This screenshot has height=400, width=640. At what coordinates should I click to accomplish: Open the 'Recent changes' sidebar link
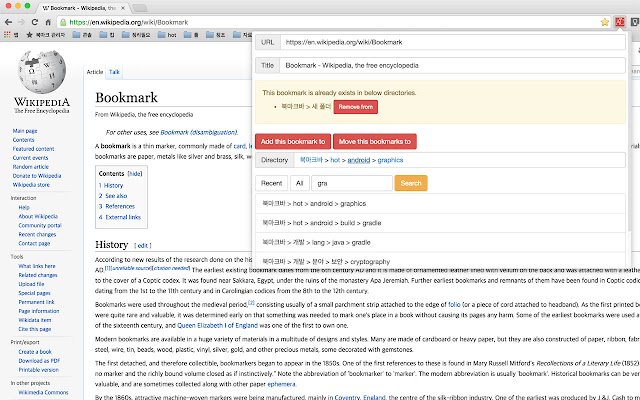pos(37,234)
